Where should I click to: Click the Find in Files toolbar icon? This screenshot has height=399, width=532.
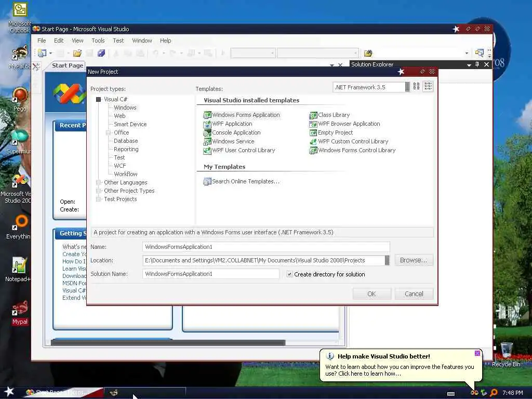click(368, 54)
